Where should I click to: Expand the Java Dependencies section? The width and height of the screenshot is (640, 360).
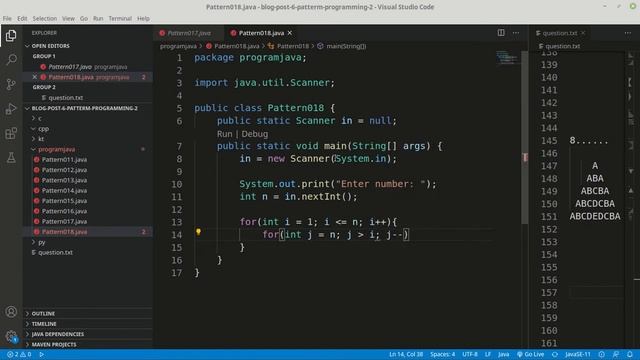point(58,334)
